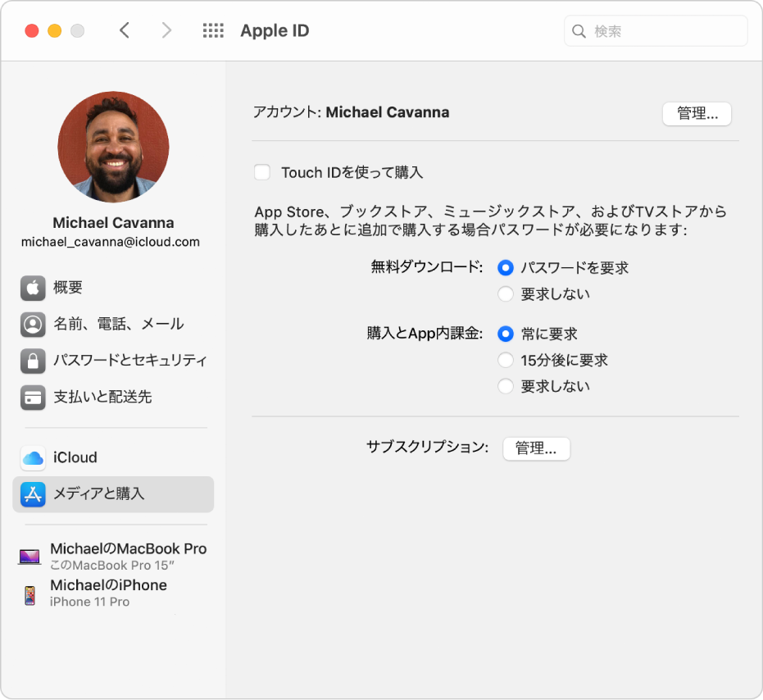Navigate back with the left arrow
The width and height of the screenshot is (763, 700).
[124, 30]
